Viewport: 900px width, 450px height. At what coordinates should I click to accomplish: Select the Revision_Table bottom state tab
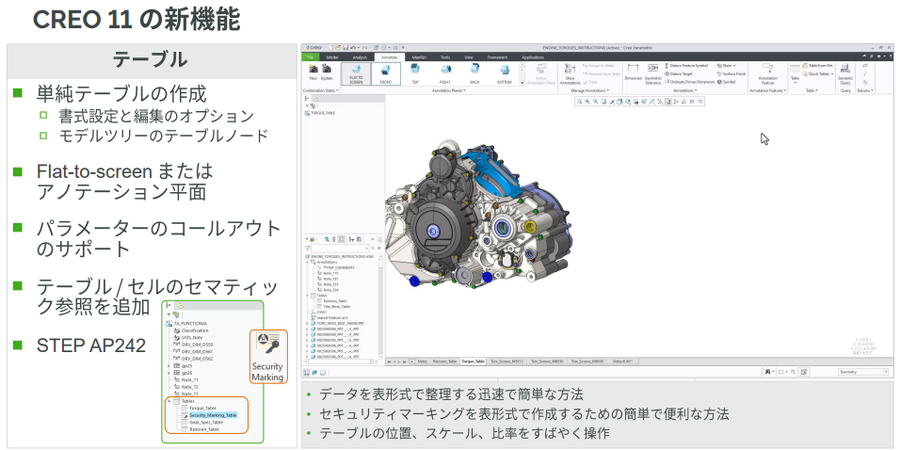click(443, 361)
